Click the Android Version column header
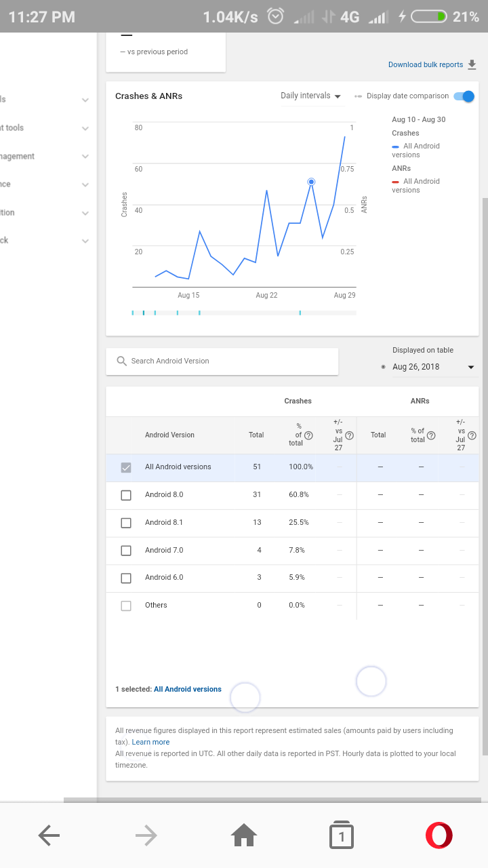The image size is (488, 868). [x=169, y=435]
